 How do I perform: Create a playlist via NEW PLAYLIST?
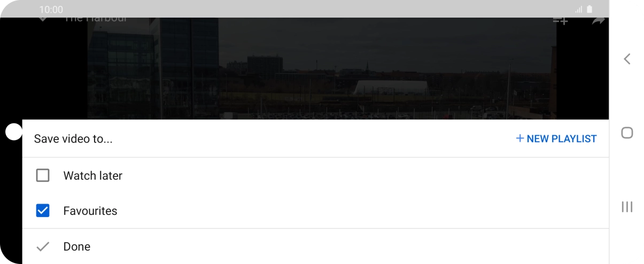pos(556,138)
